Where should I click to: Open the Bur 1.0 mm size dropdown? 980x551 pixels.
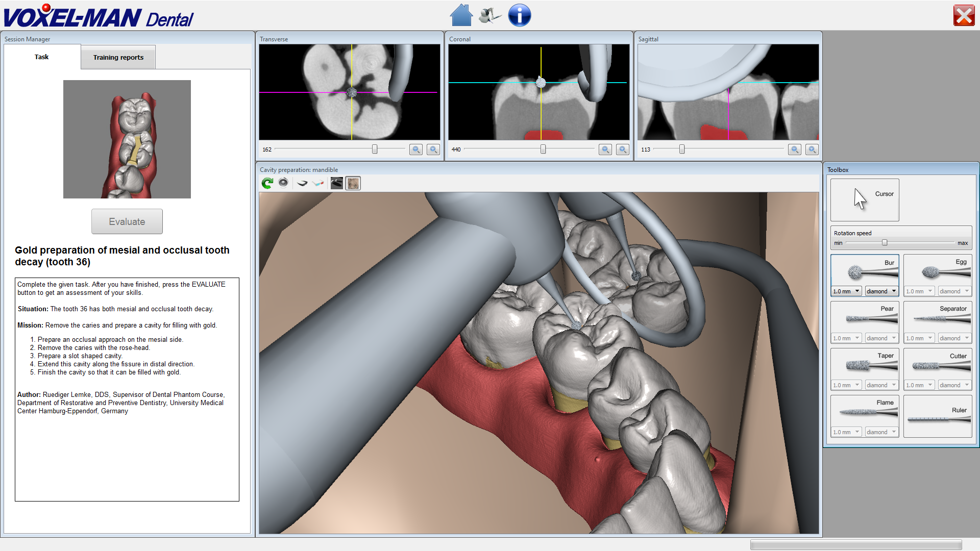pos(847,291)
